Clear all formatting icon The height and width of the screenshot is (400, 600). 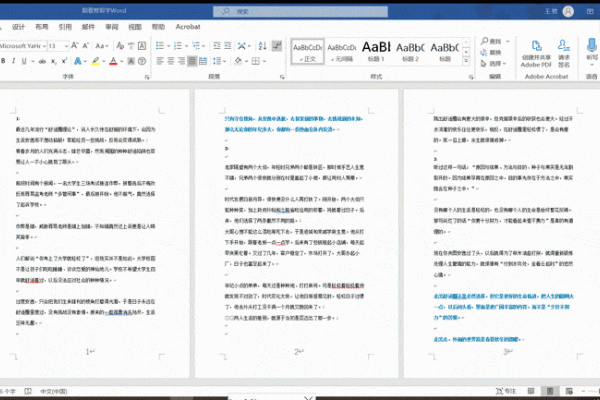[120, 46]
